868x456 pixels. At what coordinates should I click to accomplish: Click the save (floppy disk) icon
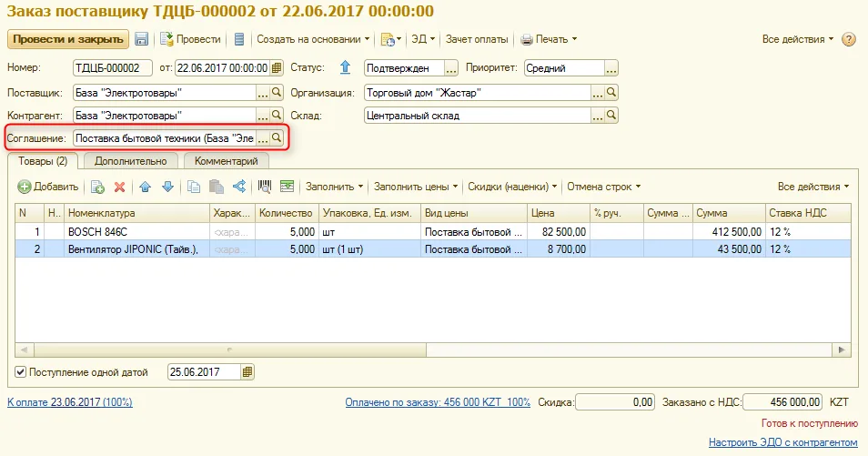pyautogui.click(x=142, y=39)
